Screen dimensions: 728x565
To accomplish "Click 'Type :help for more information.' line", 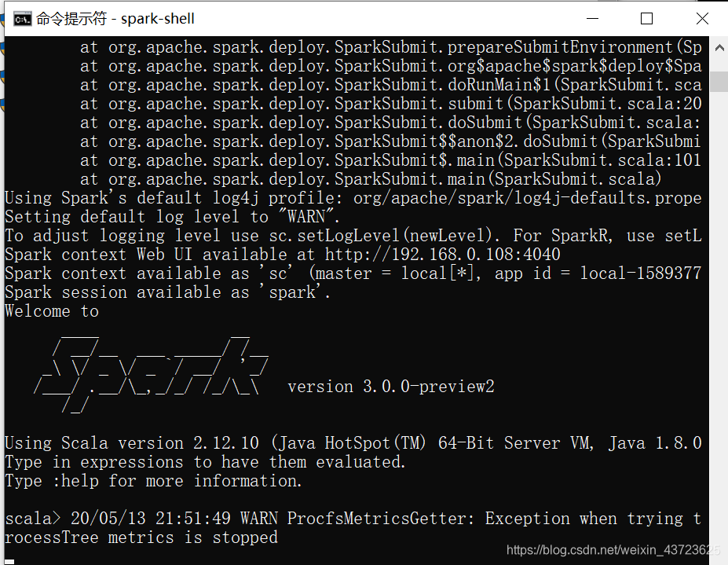I will point(153,481).
